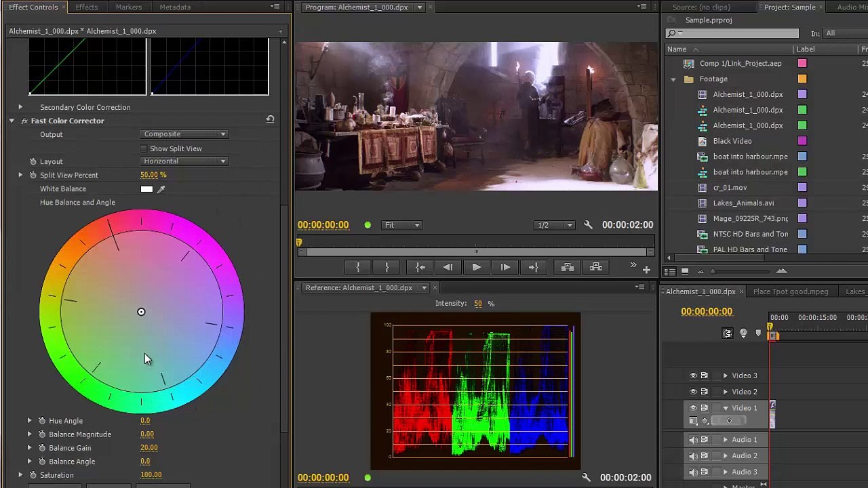Click the Project search magnifier icon
Viewport: 868px width, 488px height.
[x=673, y=33]
